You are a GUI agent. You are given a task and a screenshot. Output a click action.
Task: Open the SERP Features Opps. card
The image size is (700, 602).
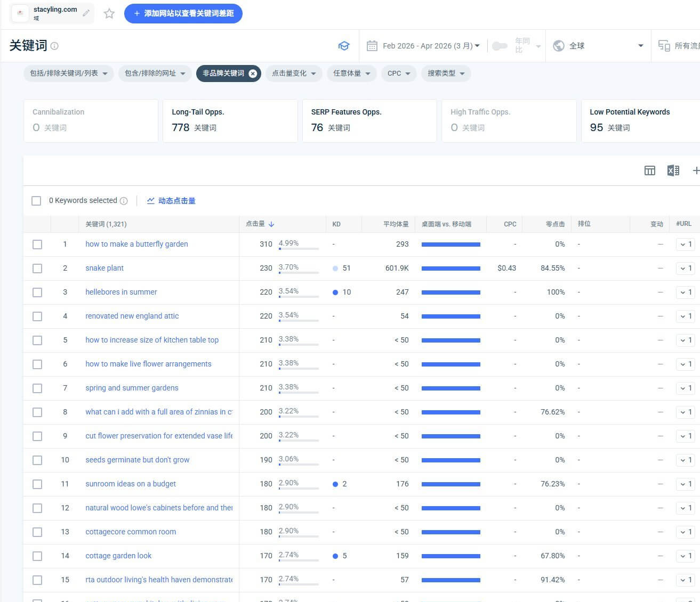pyautogui.click(x=369, y=121)
